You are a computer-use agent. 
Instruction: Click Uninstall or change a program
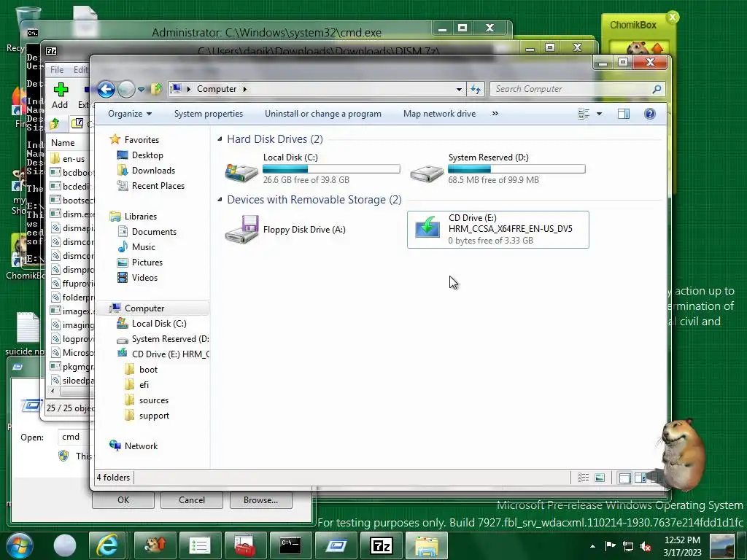point(323,114)
